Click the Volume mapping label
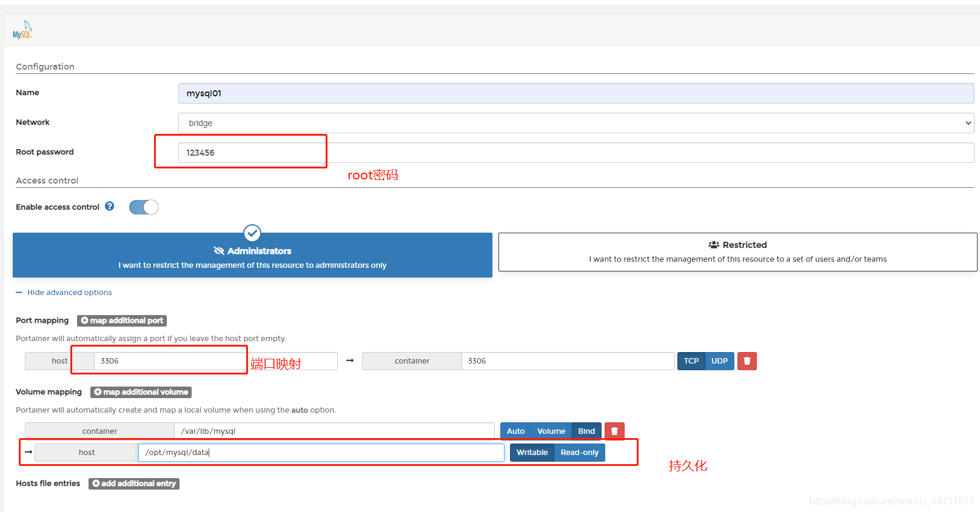The width and height of the screenshot is (980, 512). tap(49, 392)
